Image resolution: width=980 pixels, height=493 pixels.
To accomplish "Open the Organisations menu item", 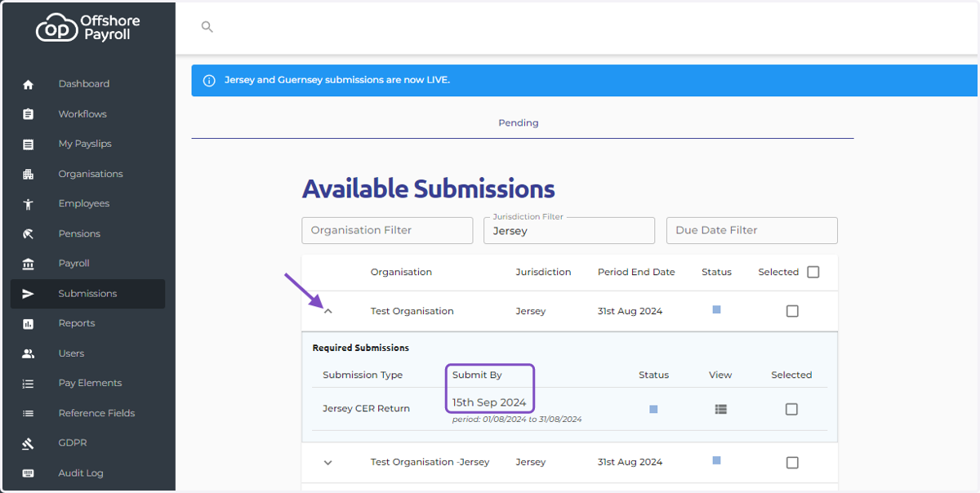I will coord(87,174).
